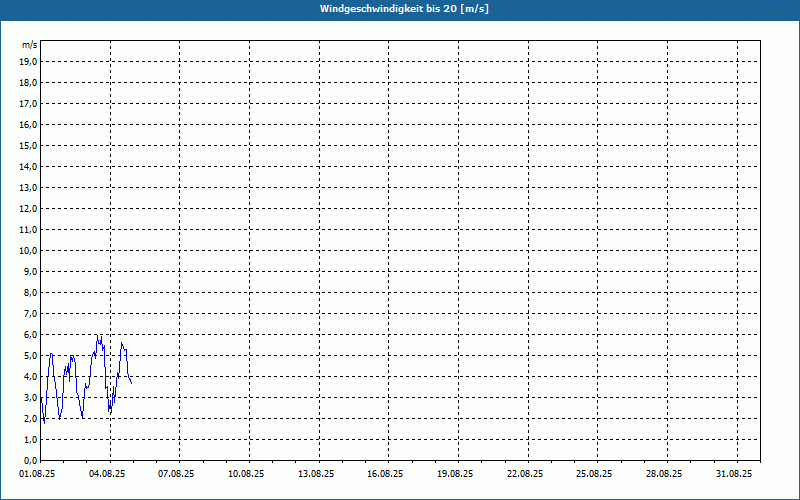
Task: Click the date label 28.08.25
Action: coord(664,474)
